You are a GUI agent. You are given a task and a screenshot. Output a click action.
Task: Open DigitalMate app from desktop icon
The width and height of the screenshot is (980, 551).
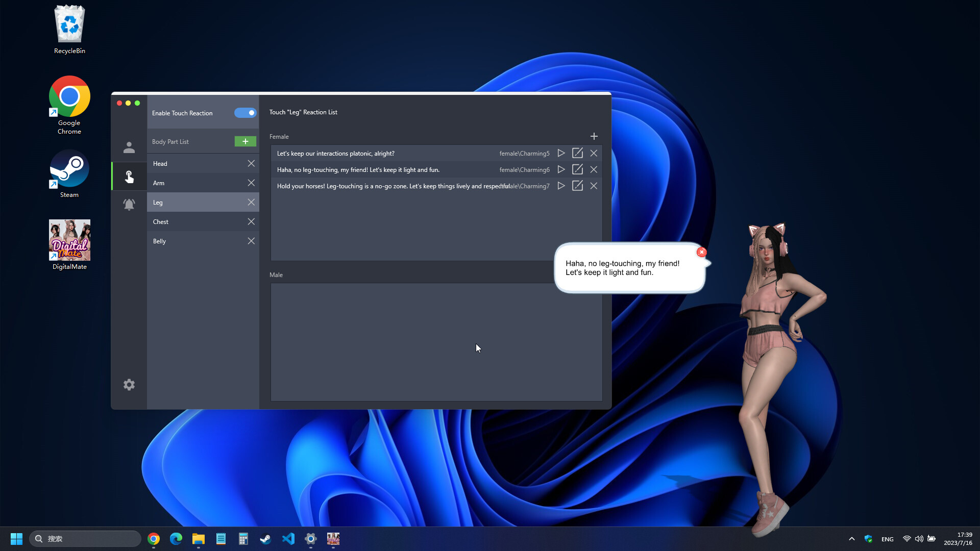69,244
